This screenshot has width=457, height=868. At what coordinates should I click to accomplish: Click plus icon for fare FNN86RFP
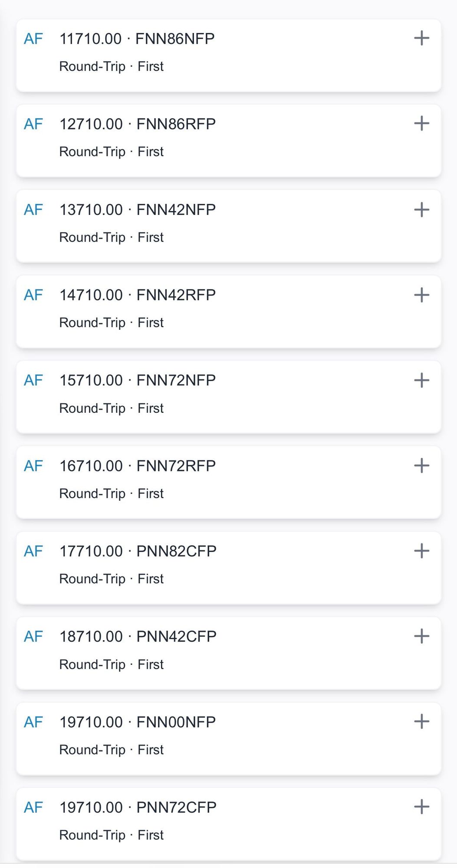coord(421,124)
